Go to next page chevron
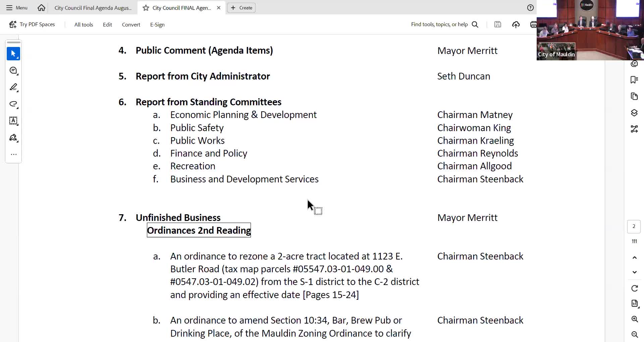This screenshot has height=342, width=644. 635,272
